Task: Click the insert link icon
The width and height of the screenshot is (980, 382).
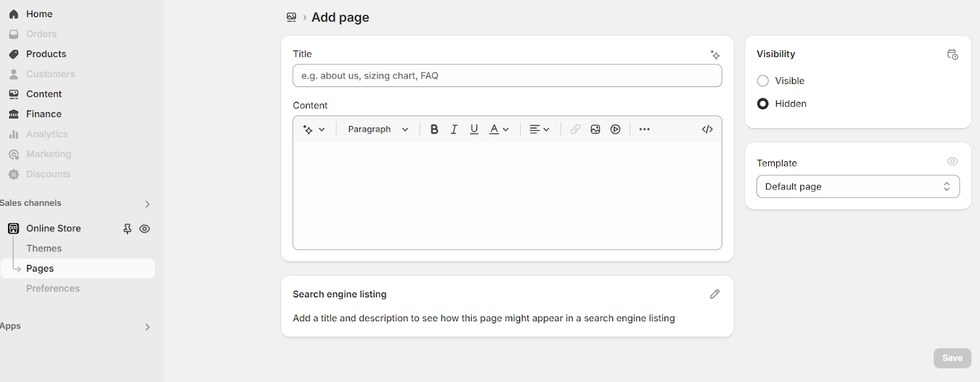Action: [575, 129]
